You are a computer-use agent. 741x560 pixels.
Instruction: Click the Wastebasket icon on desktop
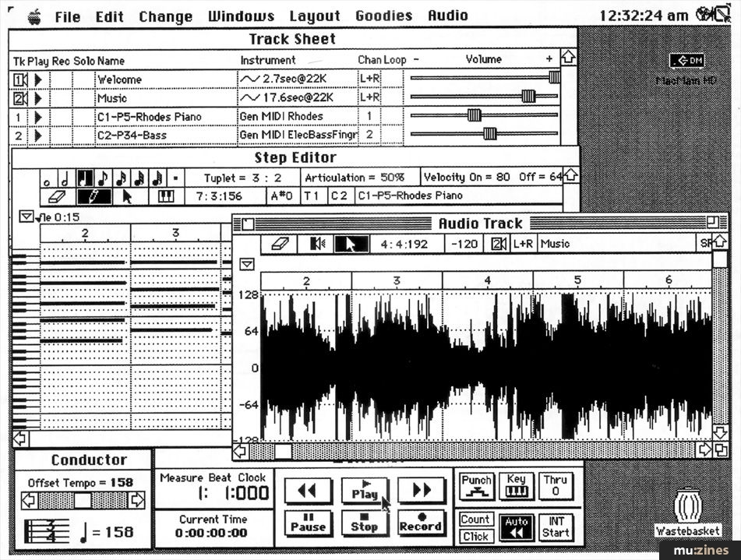tap(687, 508)
